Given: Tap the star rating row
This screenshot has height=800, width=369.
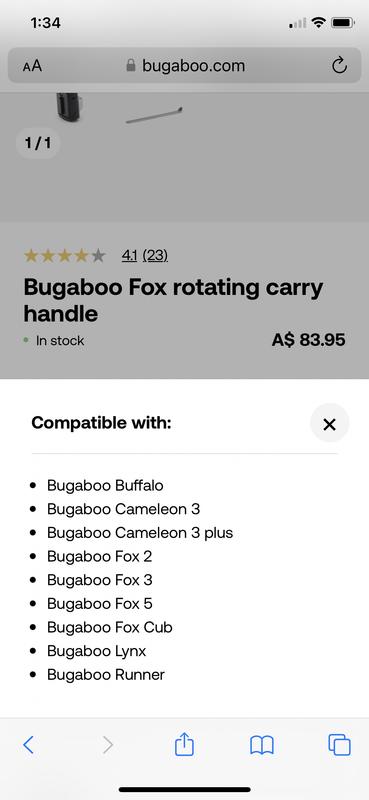Looking at the screenshot, I should click(64, 255).
